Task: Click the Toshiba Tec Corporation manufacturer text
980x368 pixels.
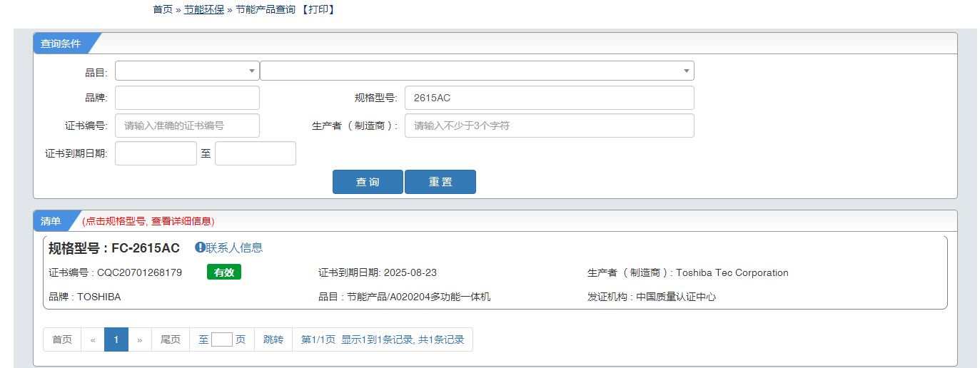Action: [732, 272]
